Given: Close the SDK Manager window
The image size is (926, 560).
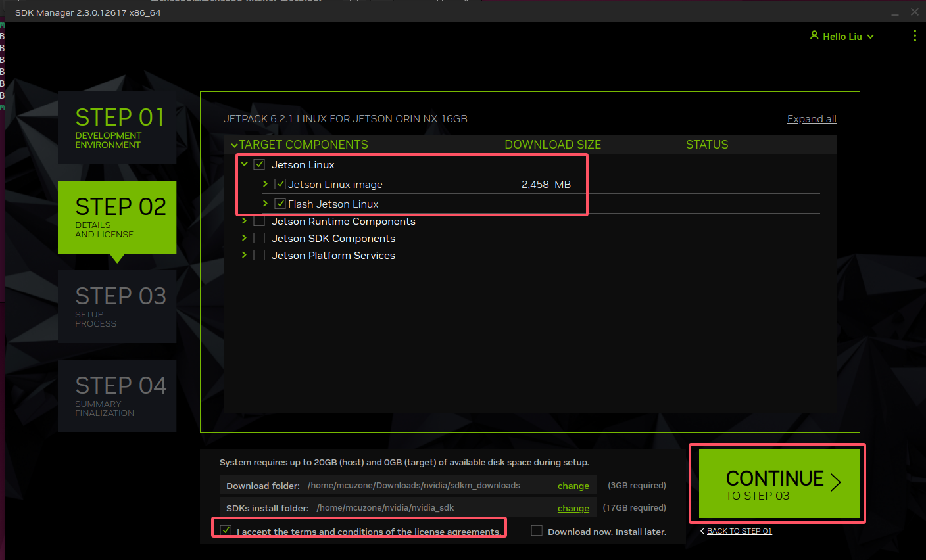Looking at the screenshot, I should pos(914,12).
